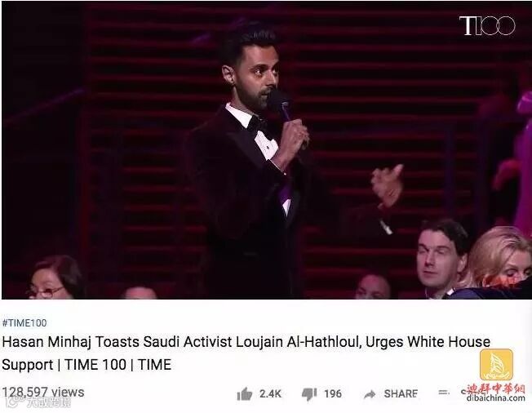Click the thumbs-down dislike icon
The height and width of the screenshot is (413, 532).
point(309,393)
